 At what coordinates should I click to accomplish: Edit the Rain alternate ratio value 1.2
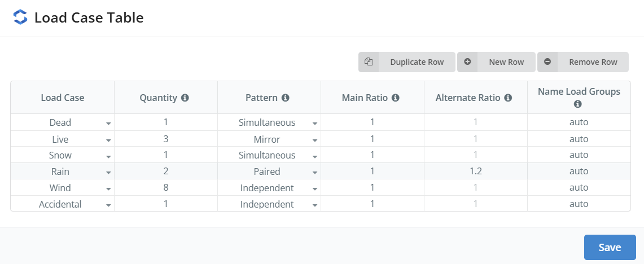475,171
